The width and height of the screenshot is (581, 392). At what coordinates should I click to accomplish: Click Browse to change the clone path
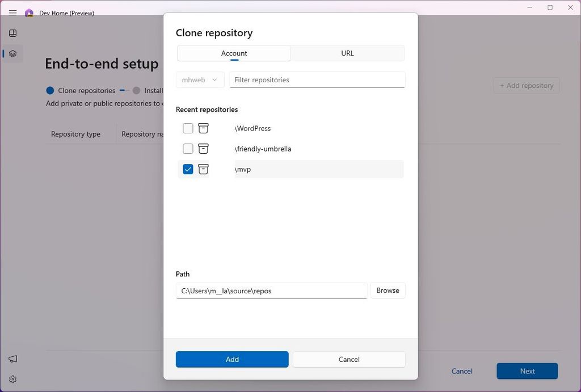point(388,290)
